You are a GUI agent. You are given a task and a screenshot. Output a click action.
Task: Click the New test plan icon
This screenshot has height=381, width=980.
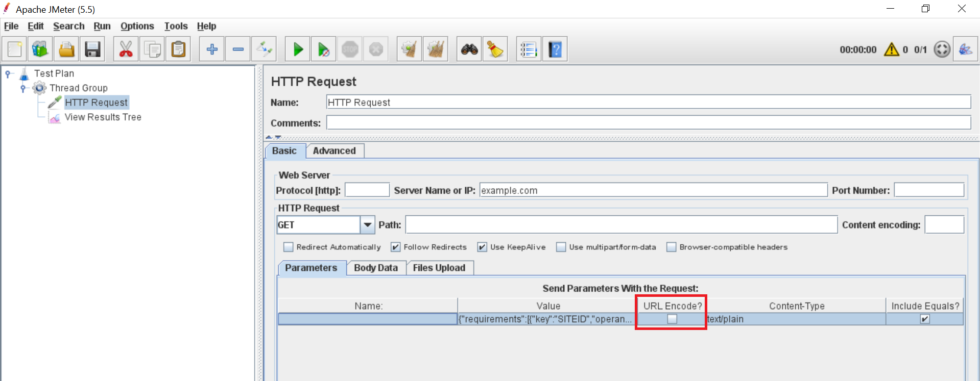[15, 49]
